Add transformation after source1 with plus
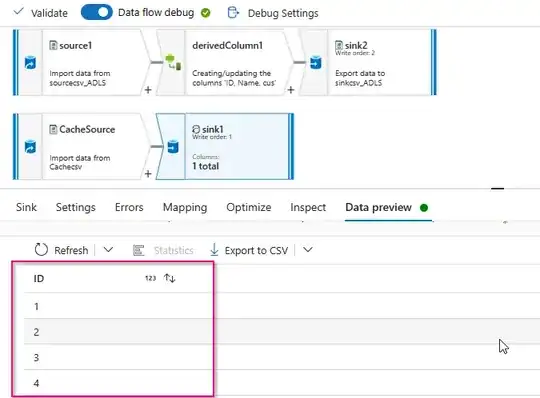The height and width of the screenshot is (398, 540). (x=148, y=90)
